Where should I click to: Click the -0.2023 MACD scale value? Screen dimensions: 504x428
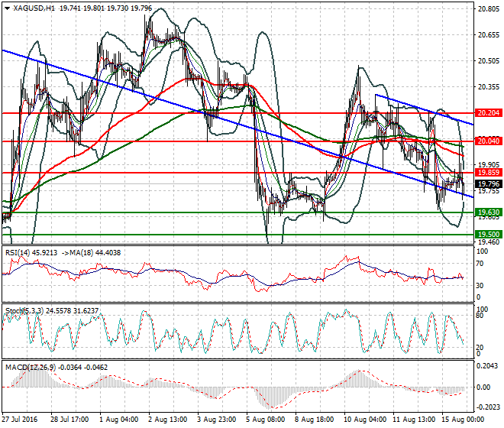point(487,407)
